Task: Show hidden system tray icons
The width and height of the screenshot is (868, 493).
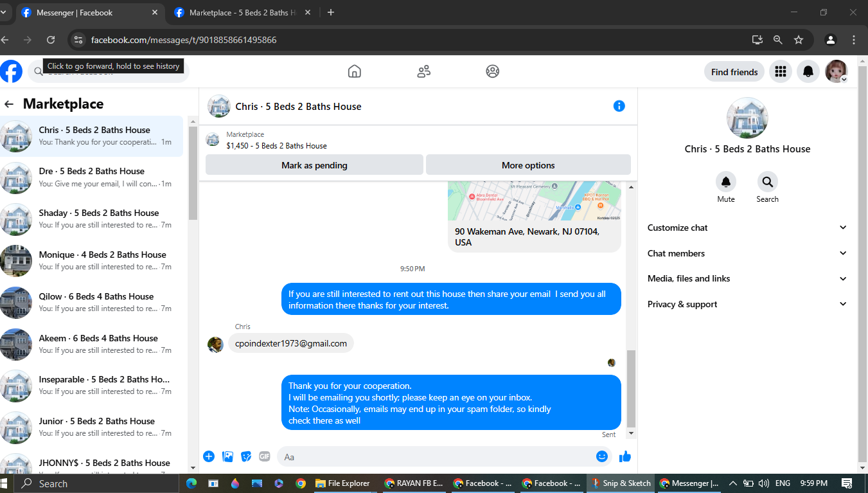Action: tap(733, 483)
